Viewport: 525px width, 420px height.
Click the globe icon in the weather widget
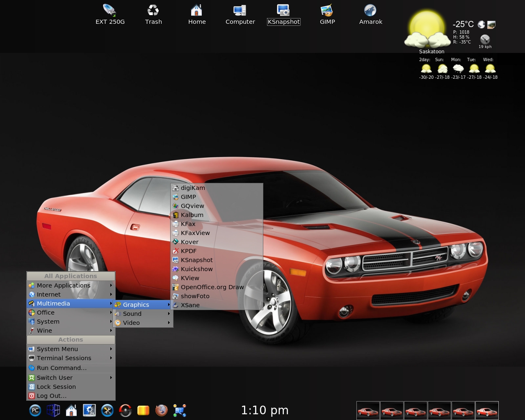tap(482, 25)
